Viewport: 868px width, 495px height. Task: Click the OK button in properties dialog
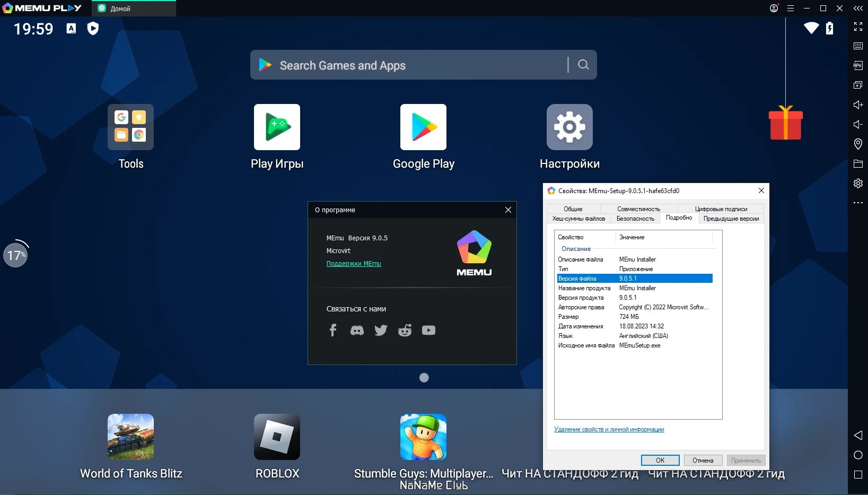660,461
